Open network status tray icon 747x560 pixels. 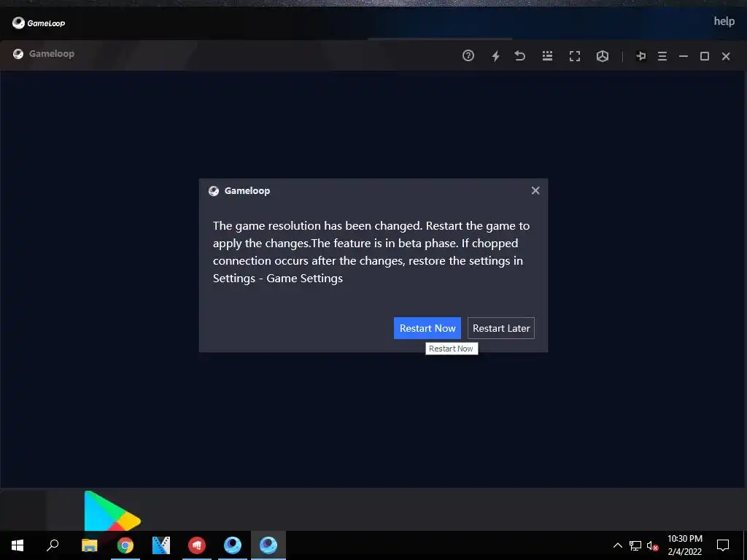point(635,545)
